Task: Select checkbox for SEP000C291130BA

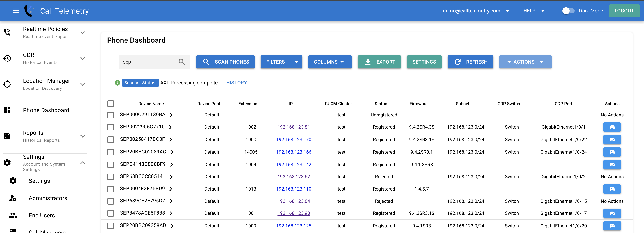Action: pyautogui.click(x=111, y=115)
